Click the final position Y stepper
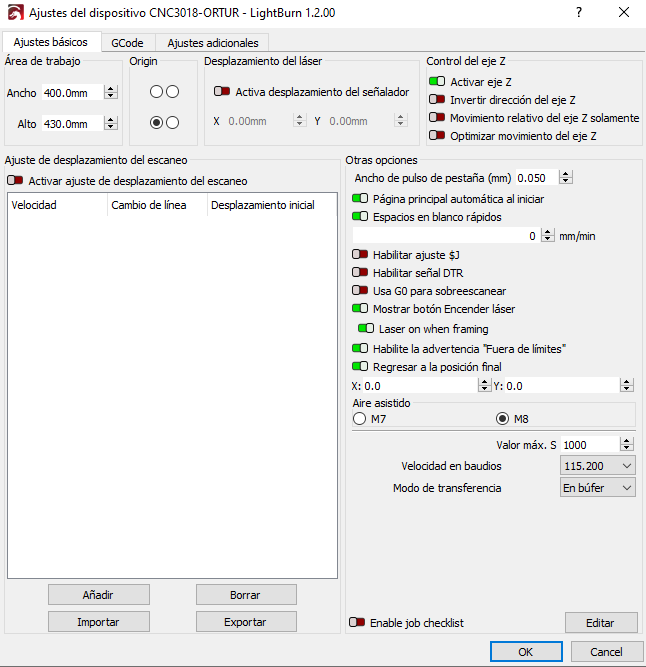The width and height of the screenshot is (646, 667). (626, 385)
